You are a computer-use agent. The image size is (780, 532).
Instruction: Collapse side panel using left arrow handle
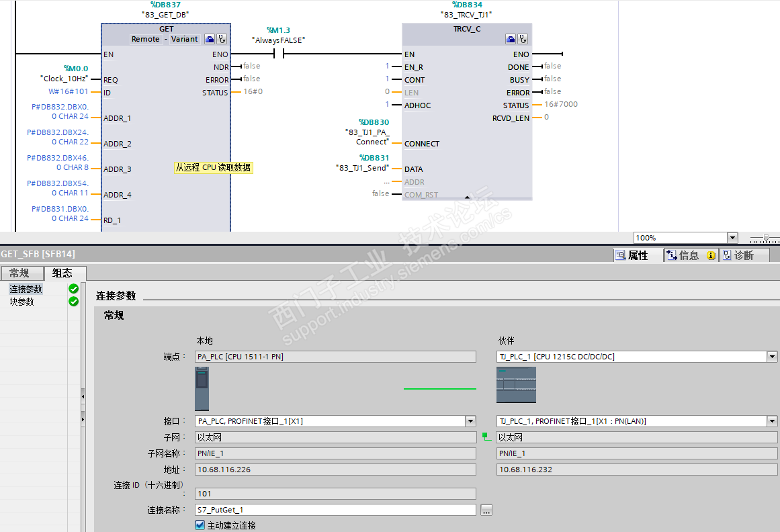coord(83,397)
